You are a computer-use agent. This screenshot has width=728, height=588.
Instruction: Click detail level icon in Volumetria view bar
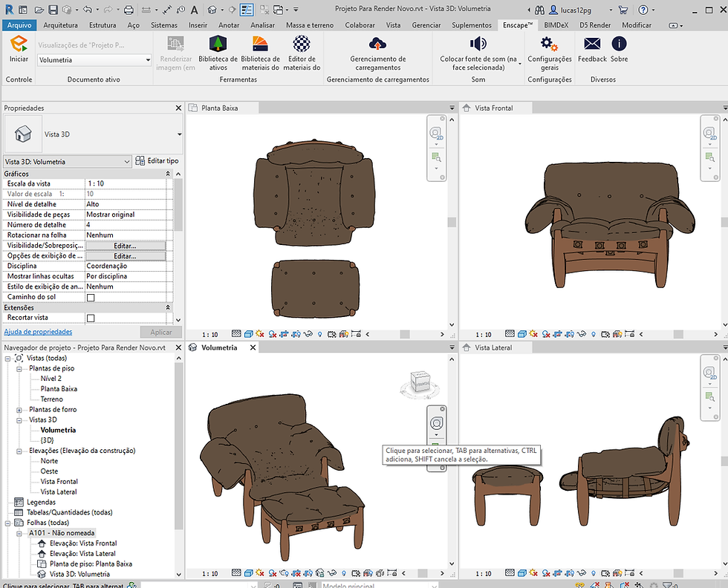(x=236, y=573)
